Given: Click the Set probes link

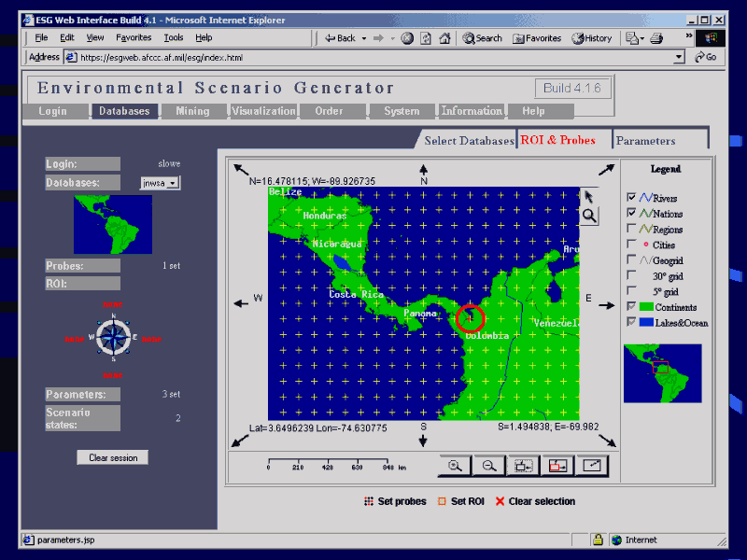Looking at the screenshot, I should 395,501.
